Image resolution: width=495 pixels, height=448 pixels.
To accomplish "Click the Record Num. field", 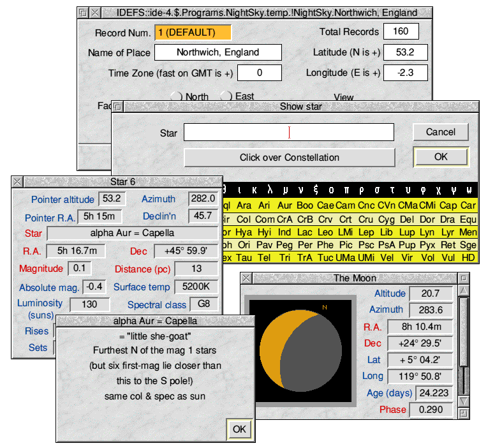I will 193,33.
